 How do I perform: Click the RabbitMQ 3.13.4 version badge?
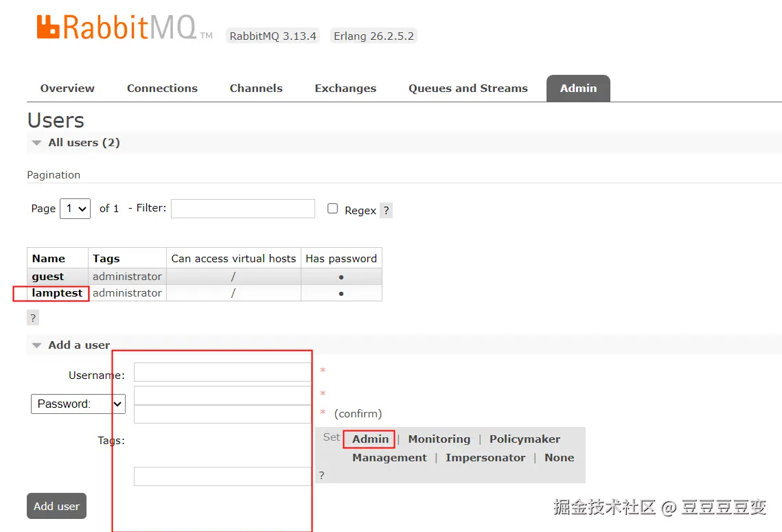(273, 36)
